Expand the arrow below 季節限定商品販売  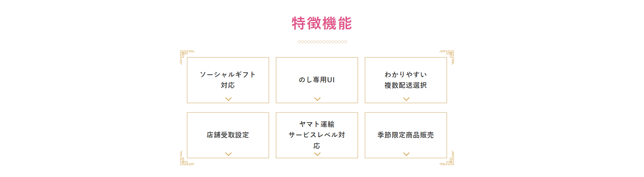pos(406,154)
